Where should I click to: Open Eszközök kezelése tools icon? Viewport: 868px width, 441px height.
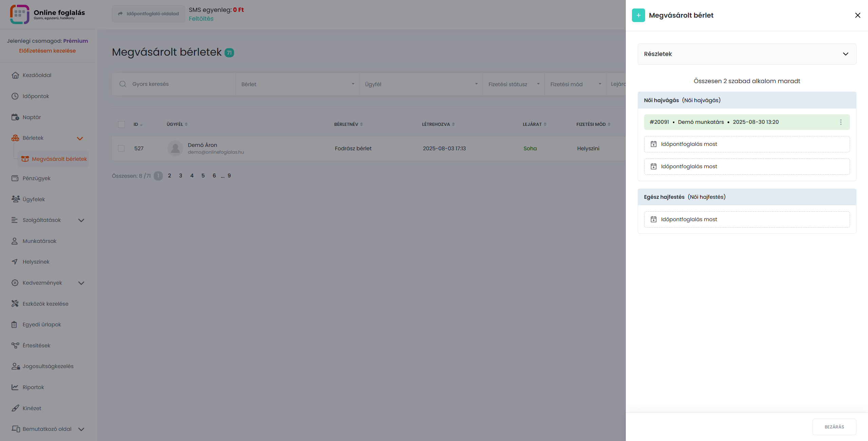coord(15,304)
